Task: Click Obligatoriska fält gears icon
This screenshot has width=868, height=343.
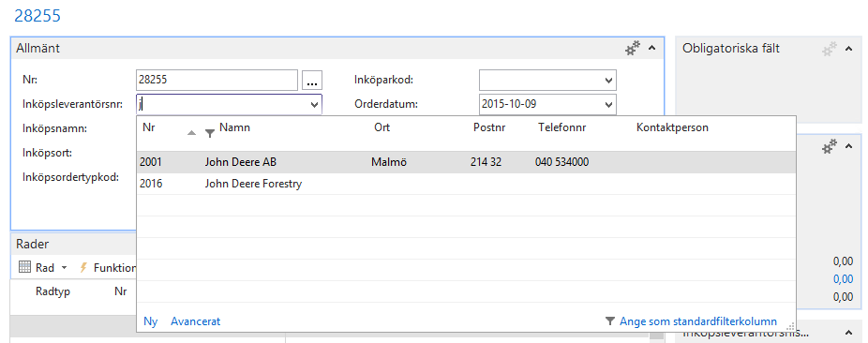Action: (830, 49)
